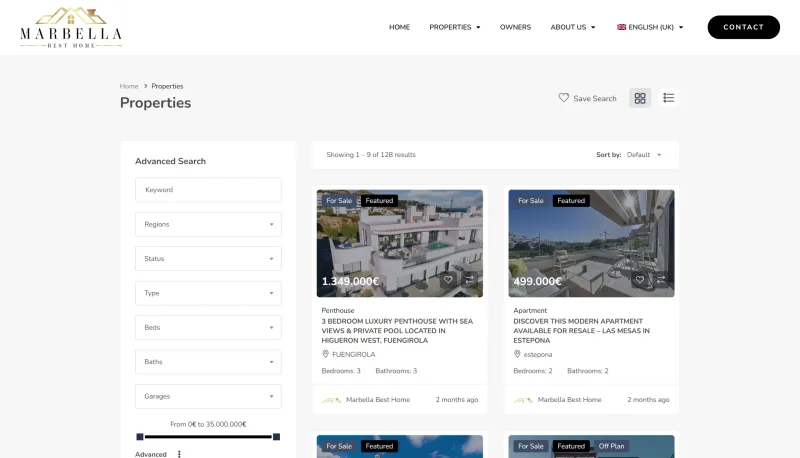Image resolution: width=800 pixels, height=458 pixels.
Task: Click the Contact button
Action: tap(743, 27)
